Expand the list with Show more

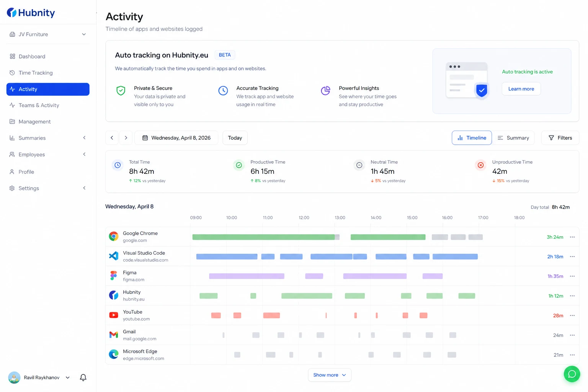330,375
